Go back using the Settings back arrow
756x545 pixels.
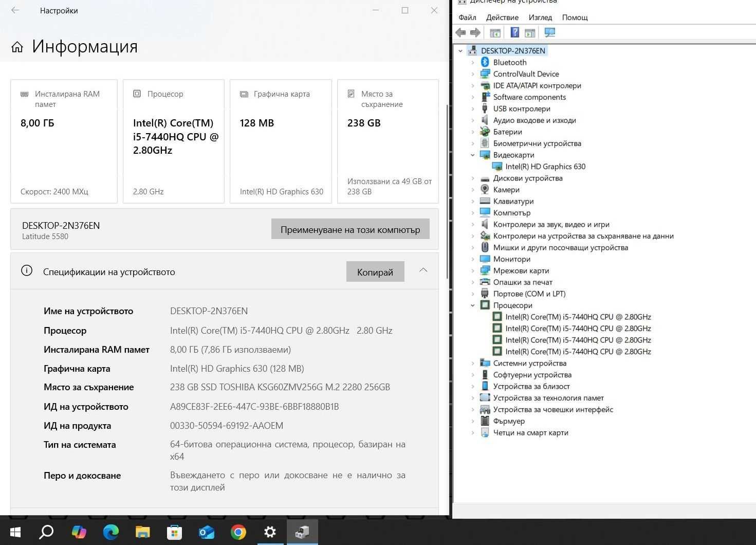tap(15, 10)
